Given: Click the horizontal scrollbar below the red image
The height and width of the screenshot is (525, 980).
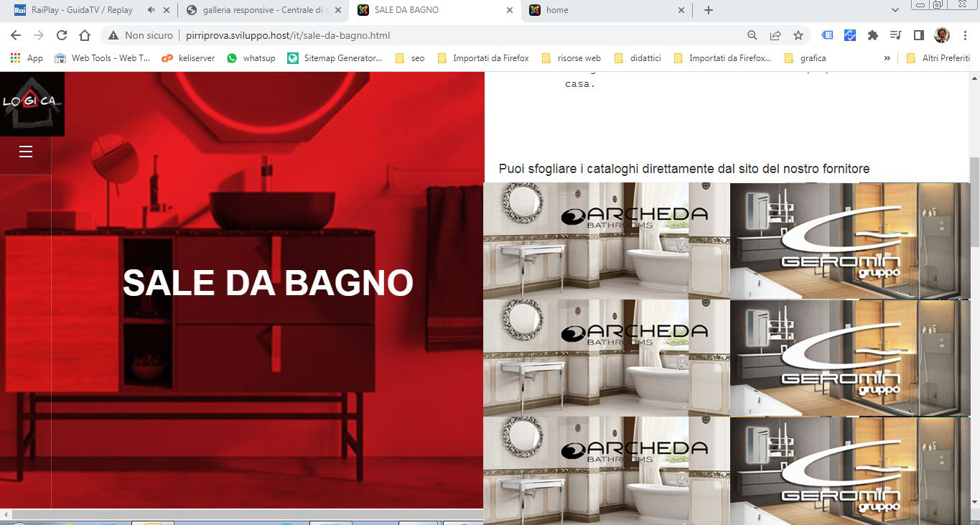Looking at the screenshot, I should pyautogui.click(x=248, y=514).
